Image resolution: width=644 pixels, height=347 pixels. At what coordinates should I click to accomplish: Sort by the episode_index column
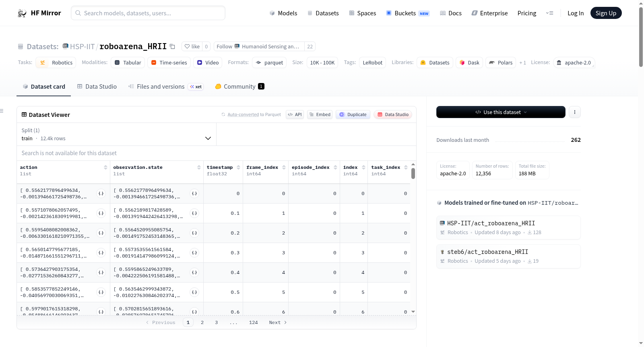coord(335,167)
